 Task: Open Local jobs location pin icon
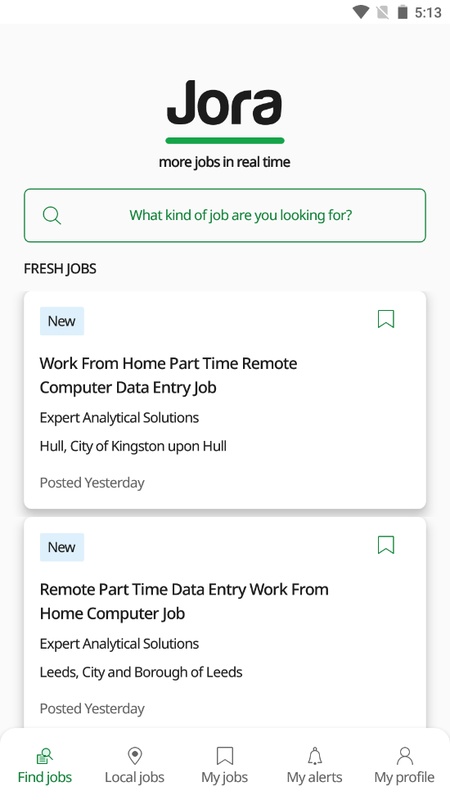point(135,756)
